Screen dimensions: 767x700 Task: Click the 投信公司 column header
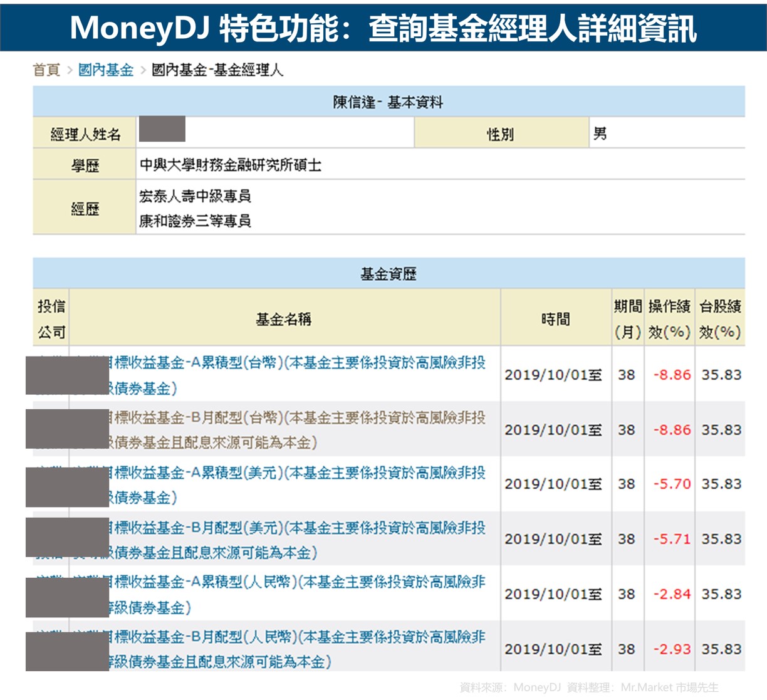click(x=51, y=318)
